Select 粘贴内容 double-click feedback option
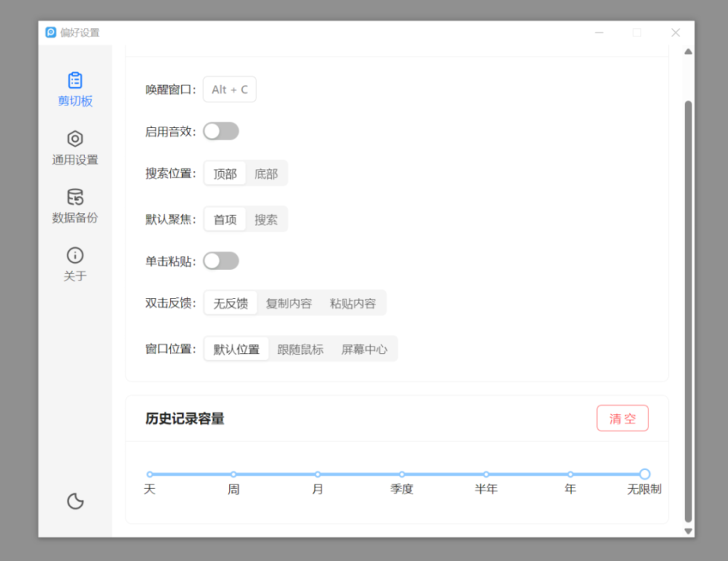 tap(354, 302)
